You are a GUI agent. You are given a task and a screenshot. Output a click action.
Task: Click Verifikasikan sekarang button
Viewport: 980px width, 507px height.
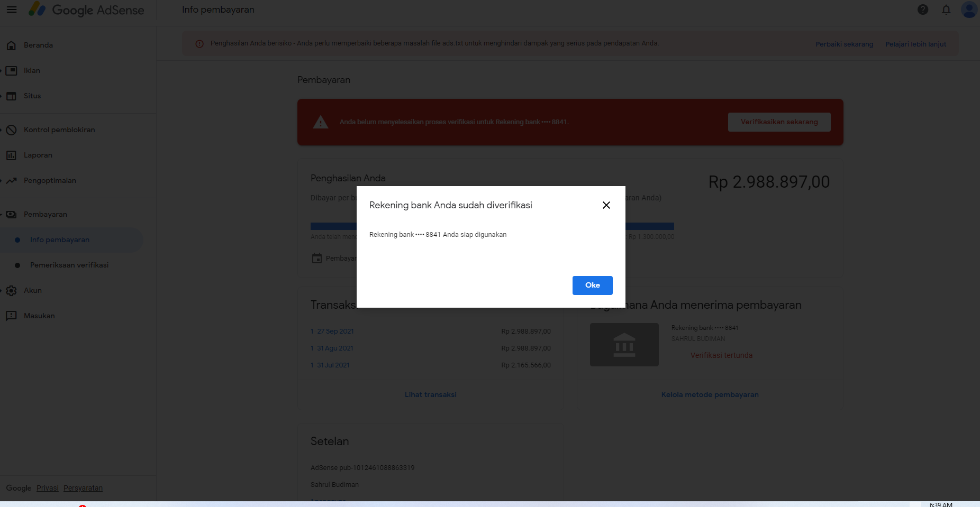pos(779,122)
